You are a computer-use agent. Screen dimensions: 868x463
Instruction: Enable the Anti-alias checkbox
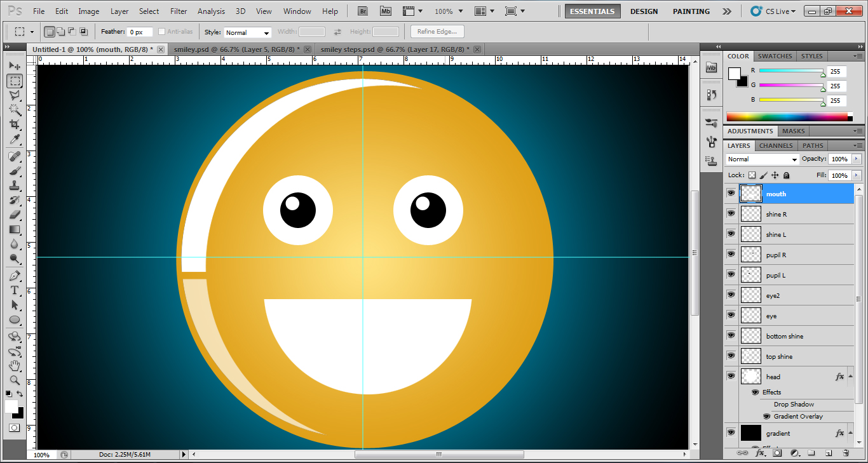coord(162,31)
